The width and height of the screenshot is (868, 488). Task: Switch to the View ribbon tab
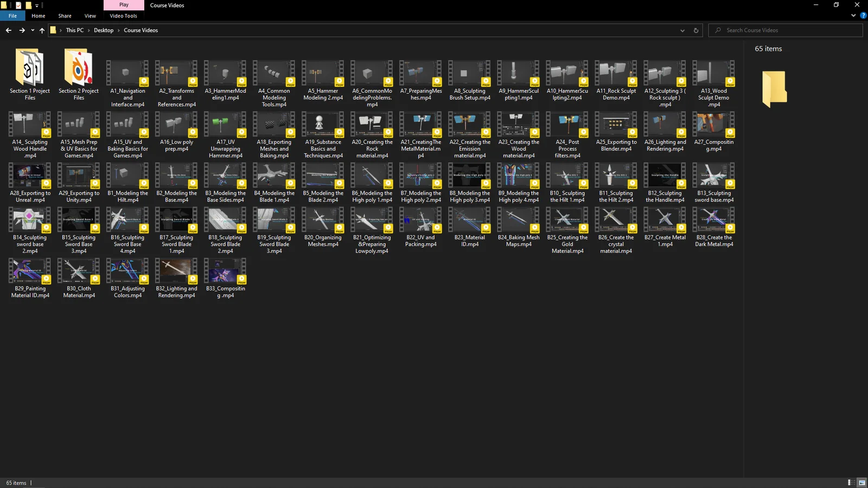(x=90, y=16)
